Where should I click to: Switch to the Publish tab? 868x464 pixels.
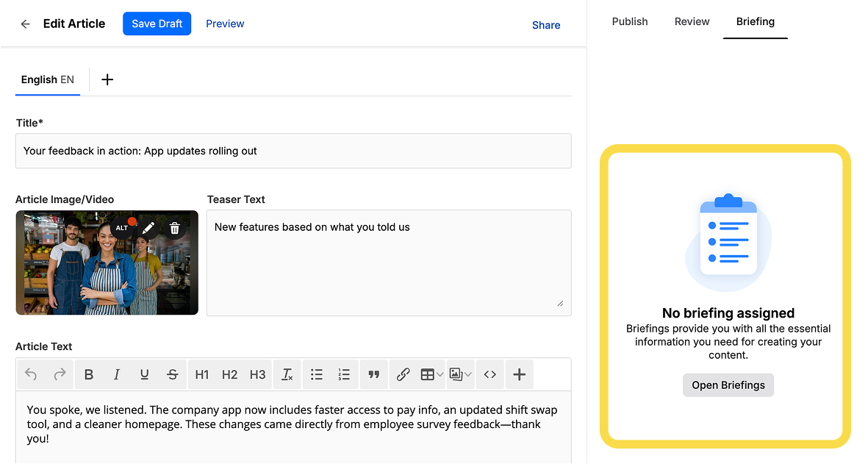(630, 21)
